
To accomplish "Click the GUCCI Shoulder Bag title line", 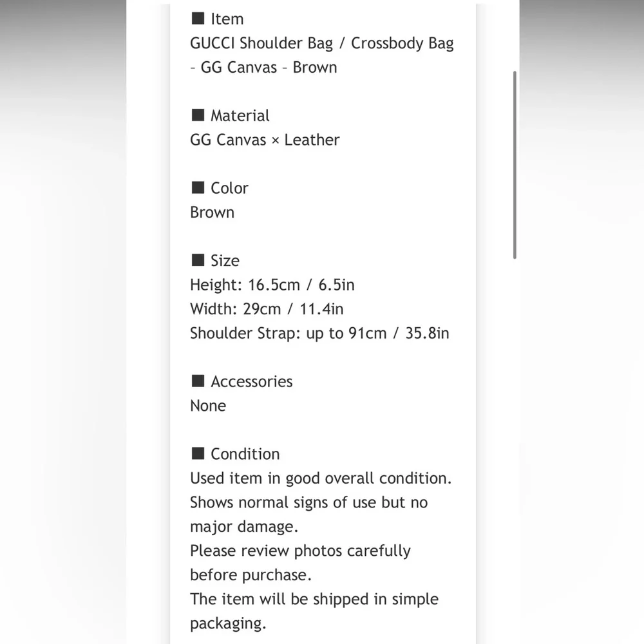I will [x=321, y=43].
